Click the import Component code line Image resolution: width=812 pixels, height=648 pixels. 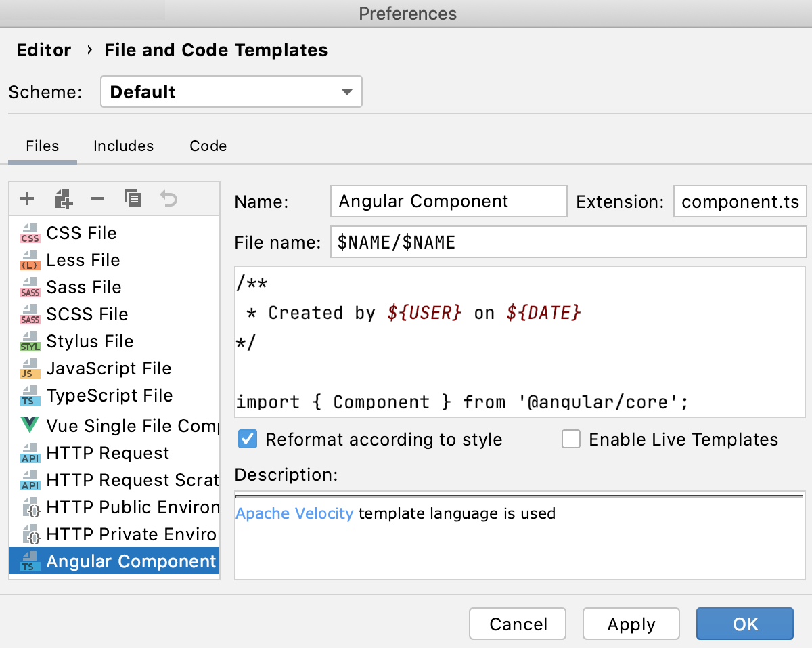pyautogui.click(x=462, y=402)
